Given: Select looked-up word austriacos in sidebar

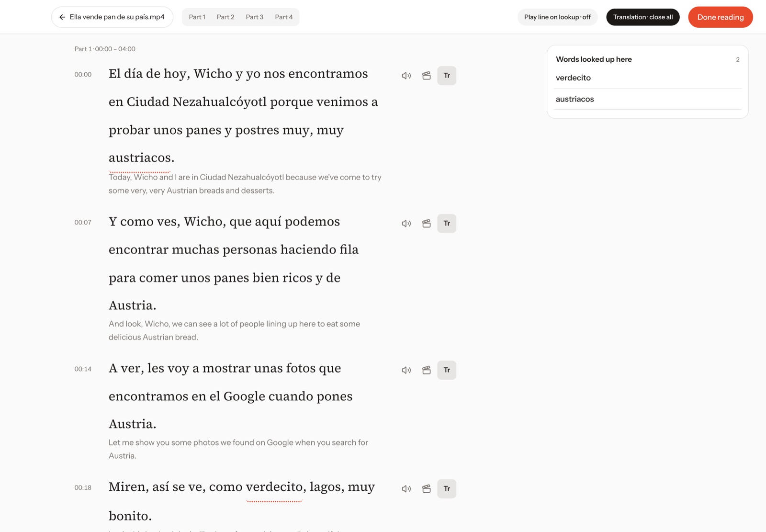Looking at the screenshot, I should (648, 99).
